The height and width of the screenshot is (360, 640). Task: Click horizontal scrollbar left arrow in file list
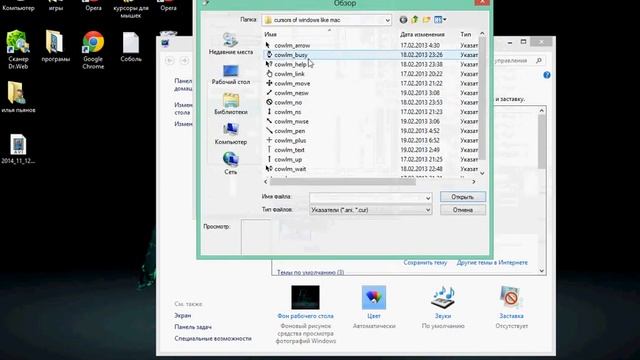(x=266, y=182)
